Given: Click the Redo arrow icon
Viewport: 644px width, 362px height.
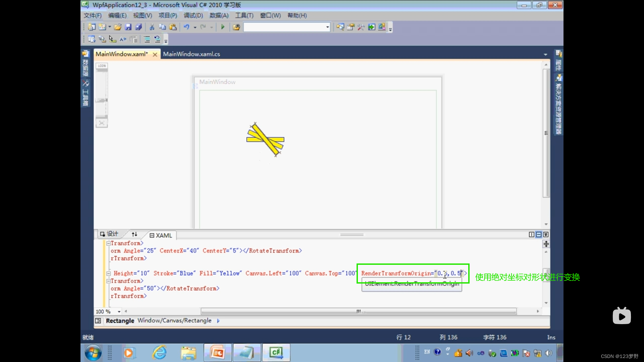Looking at the screenshot, I should pyautogui.click(x=203, y=27).
